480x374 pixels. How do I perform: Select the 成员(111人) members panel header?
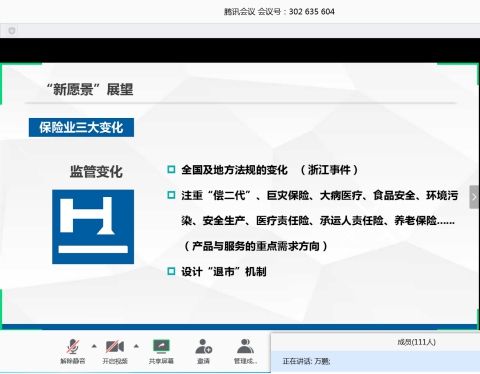click(416, 342)
